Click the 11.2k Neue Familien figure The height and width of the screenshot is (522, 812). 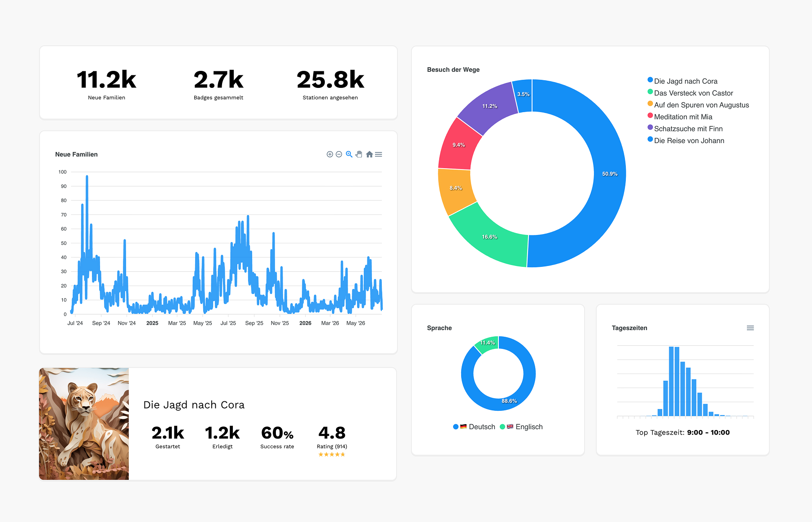[106, 80]
